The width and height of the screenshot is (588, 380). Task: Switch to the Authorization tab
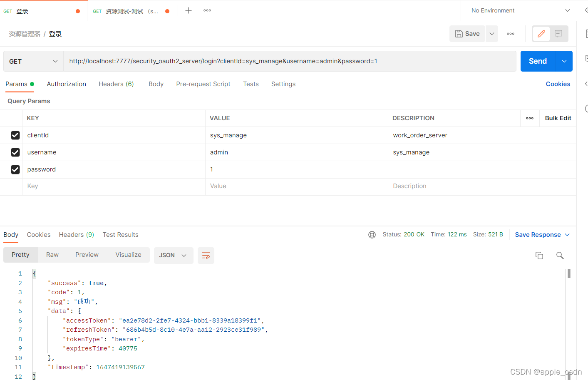(67, 84)
